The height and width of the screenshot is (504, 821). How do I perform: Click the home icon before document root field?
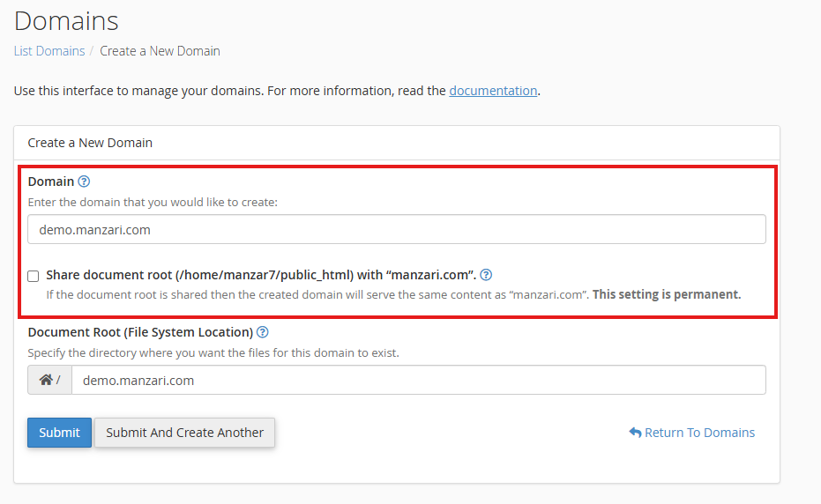pyautogui.click(x=46, y=381)
